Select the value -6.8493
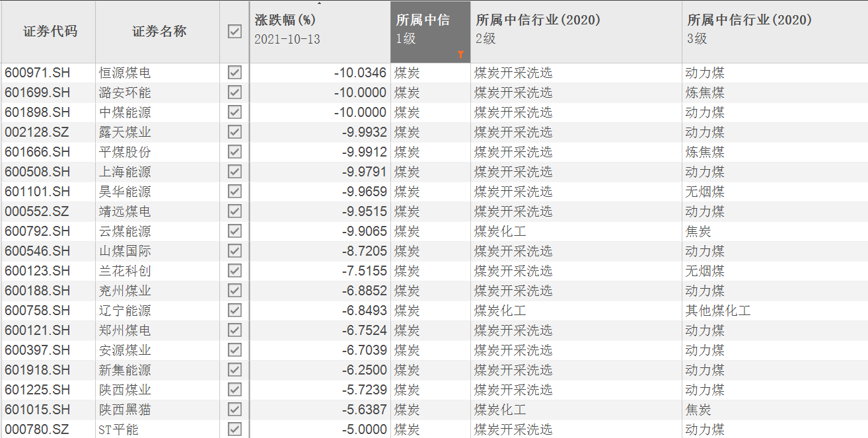 pyautogui.click(x=364, y=310)
